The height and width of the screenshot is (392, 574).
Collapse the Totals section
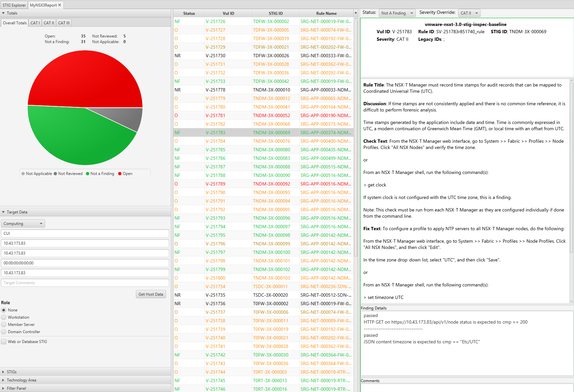point(3,13)
